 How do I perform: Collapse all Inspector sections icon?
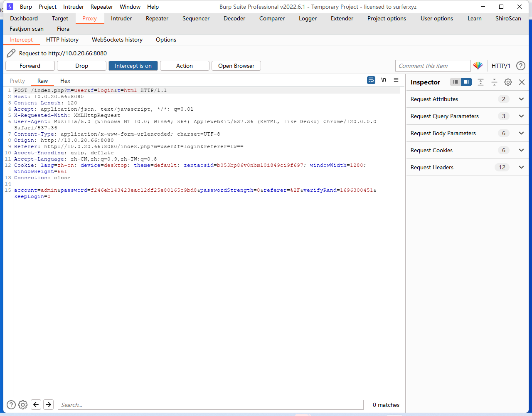[494, 82]
